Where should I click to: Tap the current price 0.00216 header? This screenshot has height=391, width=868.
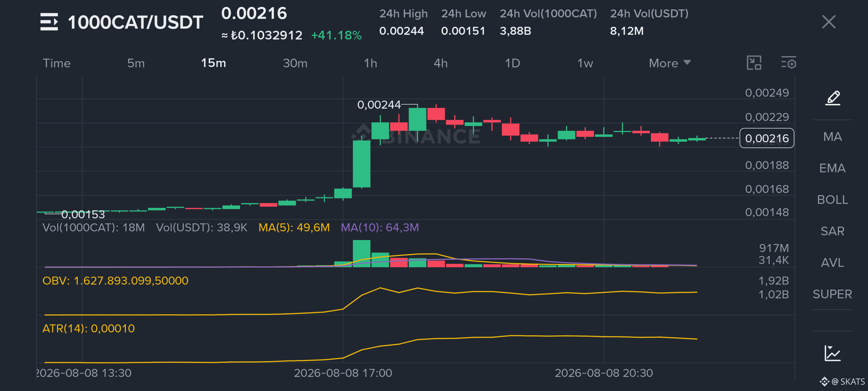pyautogui.click(x=254, y=13)
